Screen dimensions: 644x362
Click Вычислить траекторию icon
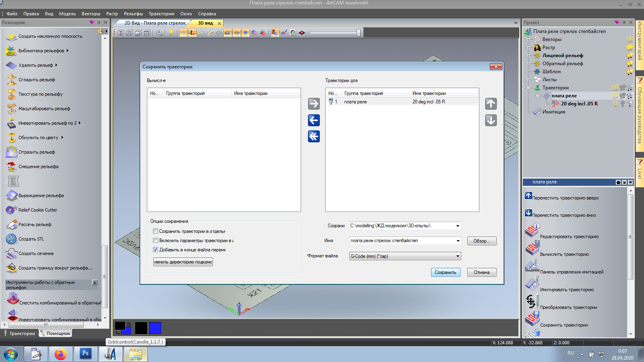532,249
